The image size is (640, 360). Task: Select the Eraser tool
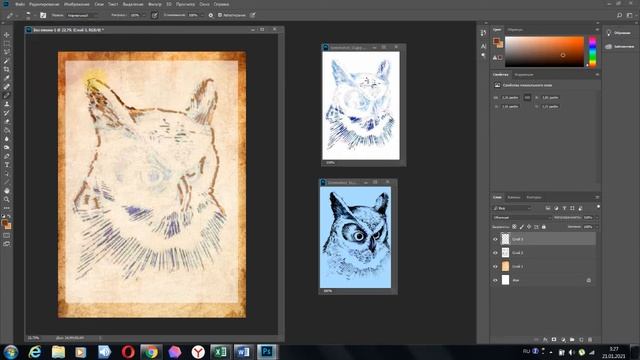coord(7,122)
